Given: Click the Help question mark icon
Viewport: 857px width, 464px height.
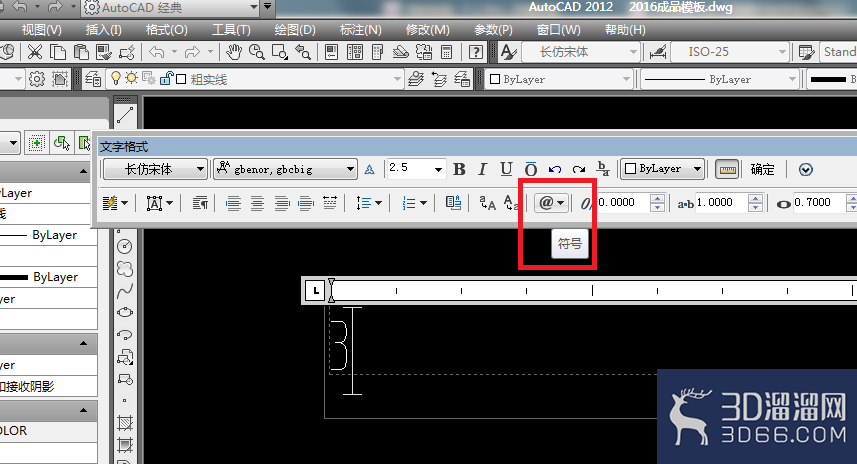Looking at the screenshot, I should (476, 52).
